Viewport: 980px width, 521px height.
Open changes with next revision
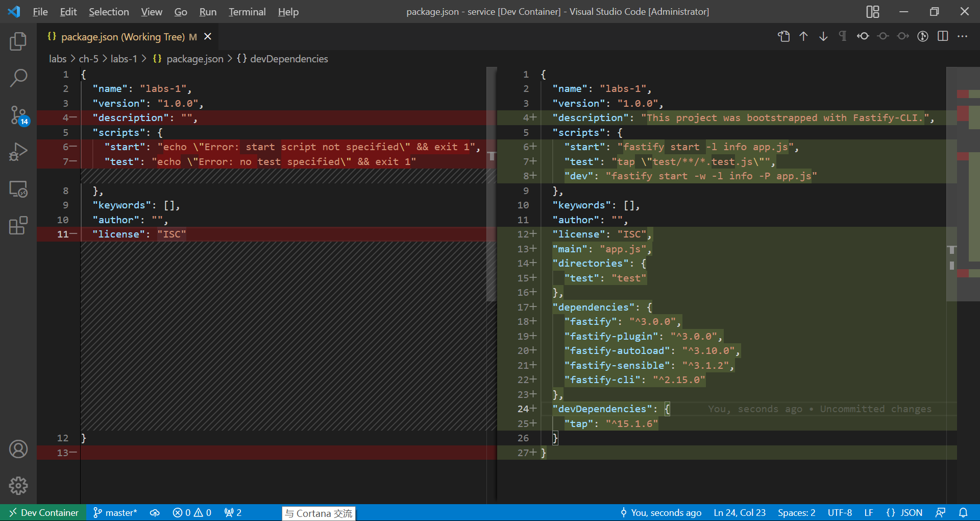coord(903,36)
